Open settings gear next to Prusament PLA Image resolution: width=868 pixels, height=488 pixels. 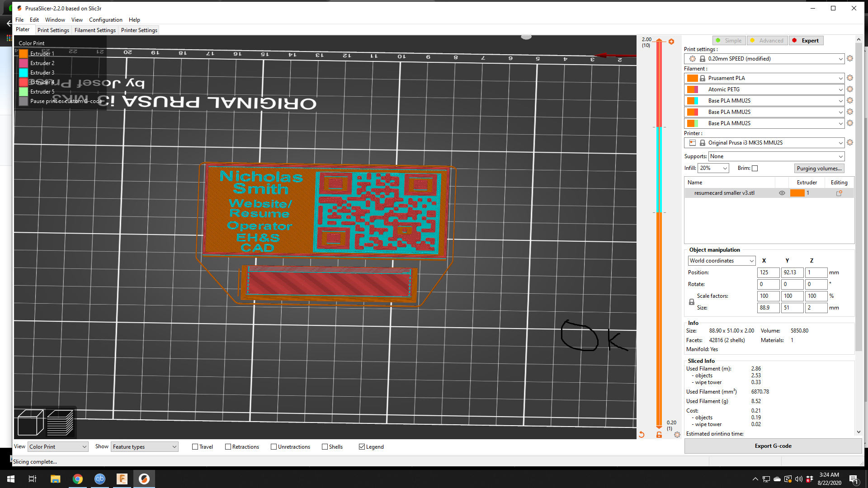click(x=849, y=78)
